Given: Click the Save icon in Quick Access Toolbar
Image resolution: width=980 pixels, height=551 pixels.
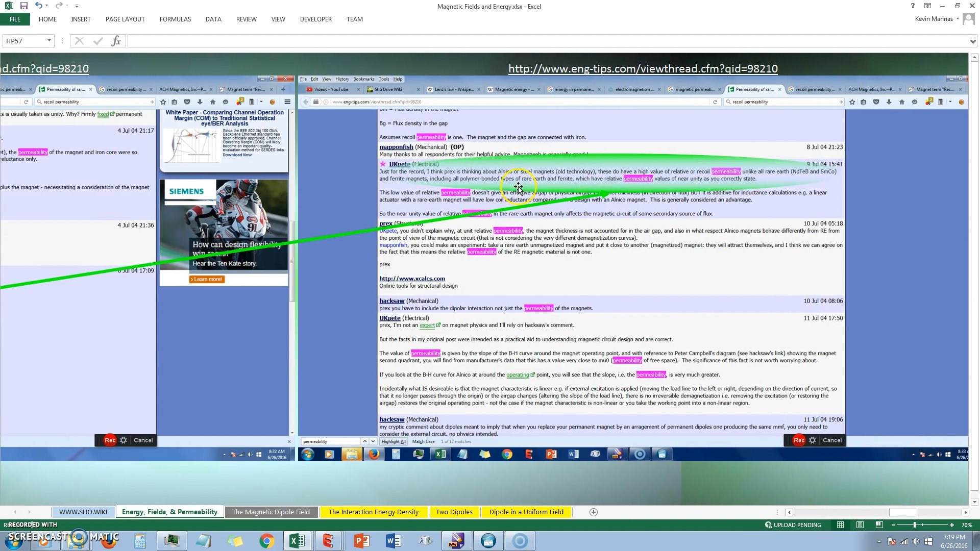Looking at the screenshot, I should point(23,6).
